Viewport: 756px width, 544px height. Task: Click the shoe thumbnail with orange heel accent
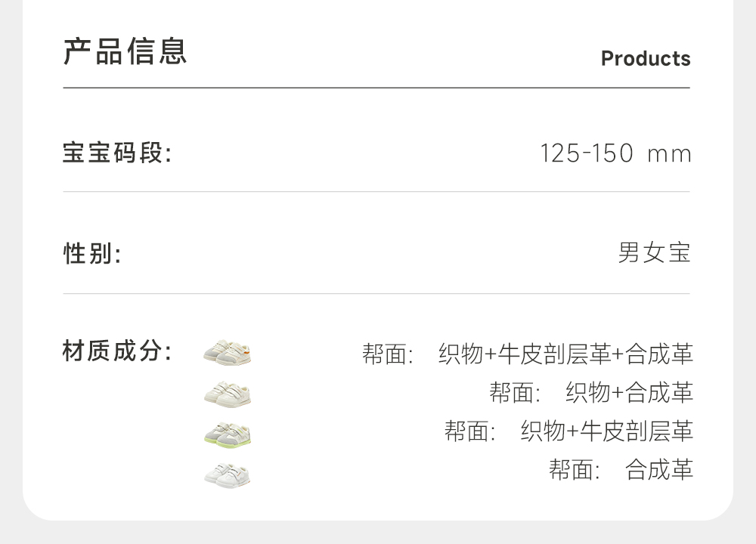pos(227,352)
